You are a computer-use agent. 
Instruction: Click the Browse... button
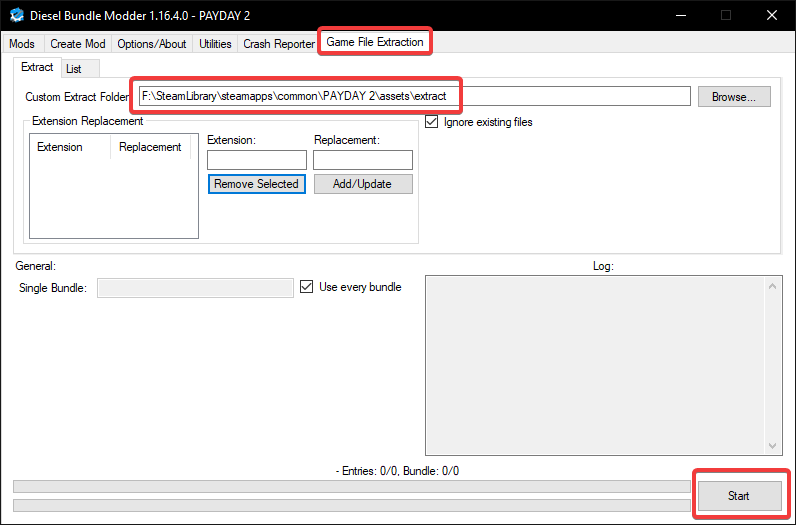734,96
